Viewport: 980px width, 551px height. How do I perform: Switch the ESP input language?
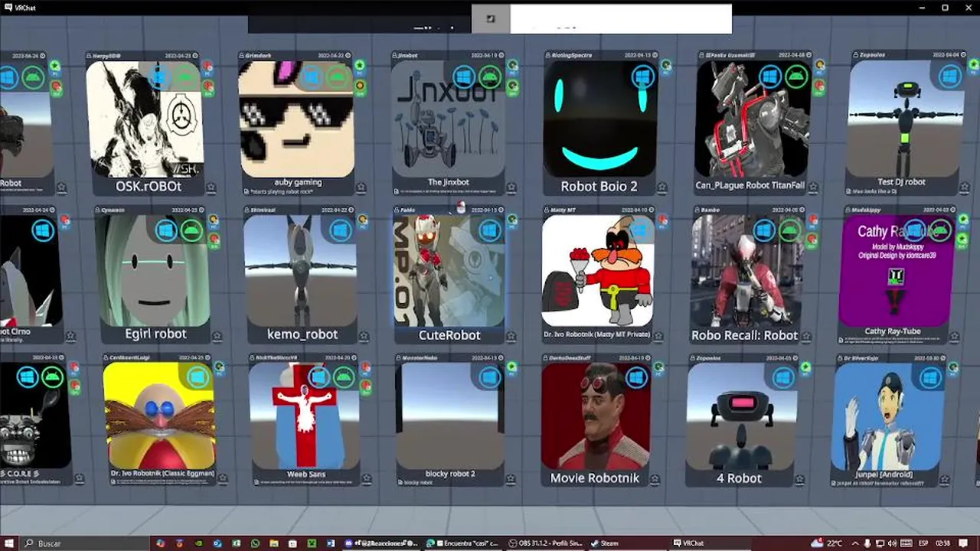[x=922, y=543]
